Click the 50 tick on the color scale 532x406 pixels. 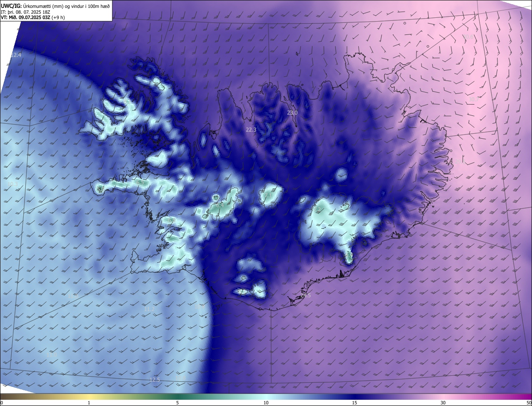[x=529, y=403]
